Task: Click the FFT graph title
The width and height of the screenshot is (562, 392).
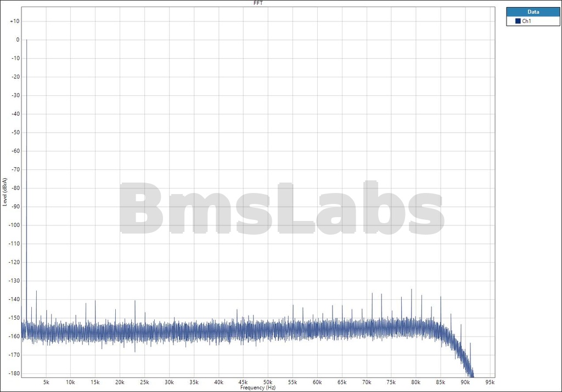Action: [258, 3]
